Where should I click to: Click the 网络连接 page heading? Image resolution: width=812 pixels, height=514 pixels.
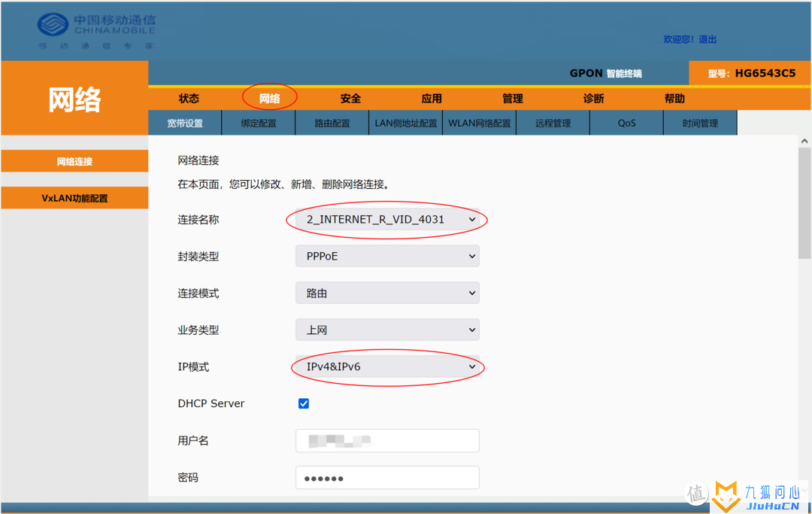[x=198, y=160]
